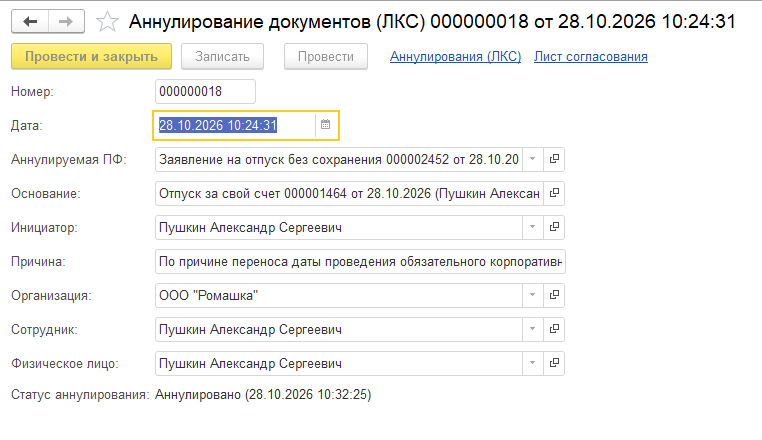
Task: Click into the Дата field value
Action: click(235, 125)
